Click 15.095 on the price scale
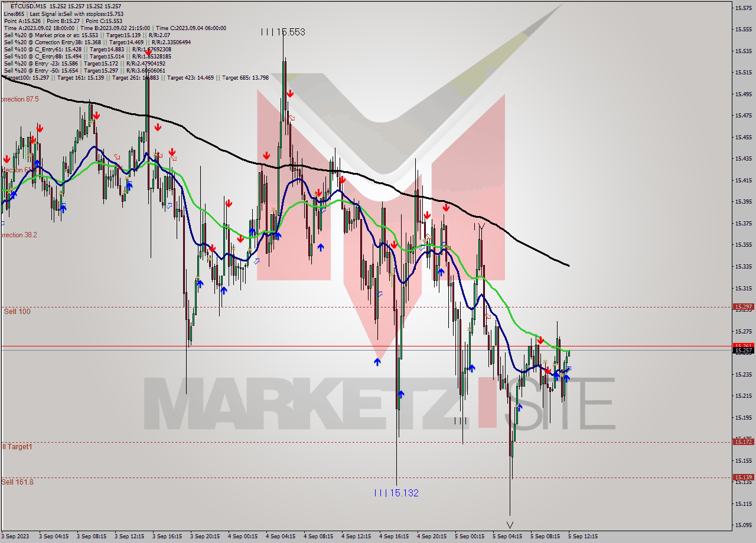This screenshot has width=756, height=543. 743,525
